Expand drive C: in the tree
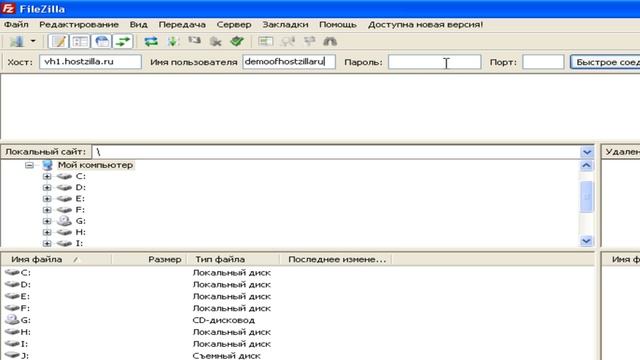The height and width of the screenshot is (360, 640). point(47,176)
